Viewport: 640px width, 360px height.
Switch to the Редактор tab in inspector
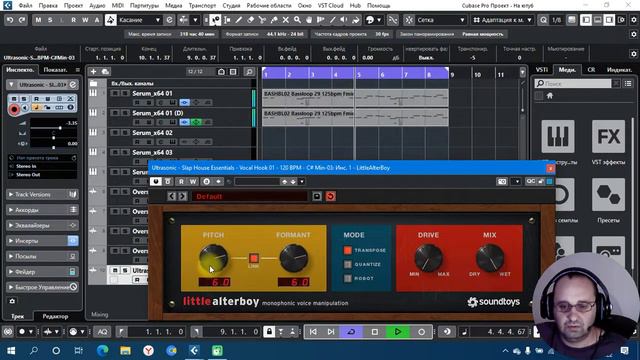click(x=55, y=316)
